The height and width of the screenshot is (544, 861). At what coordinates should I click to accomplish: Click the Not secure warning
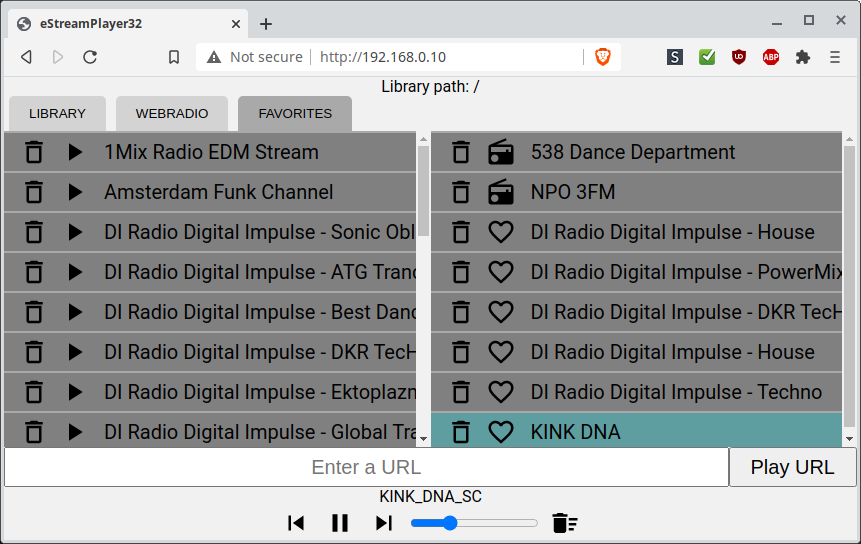[255, 57]
